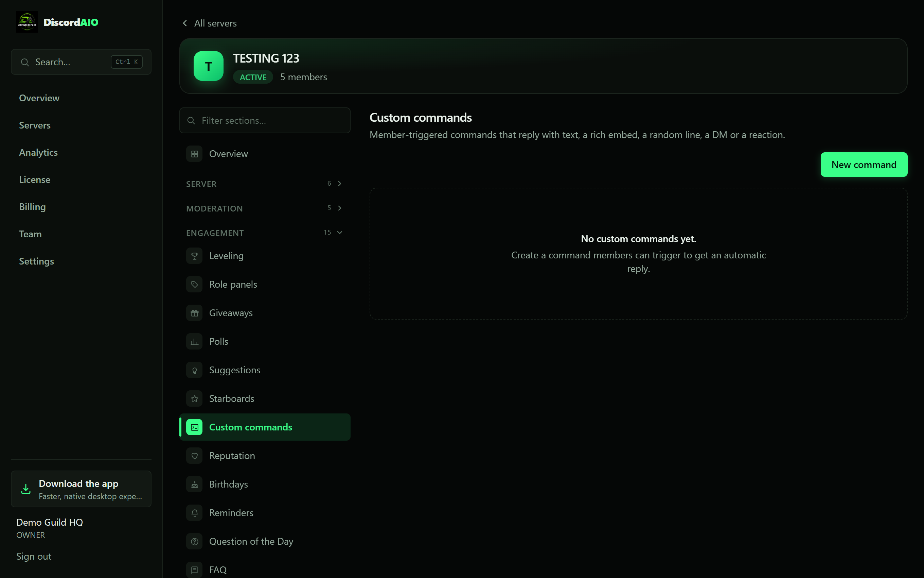Screen dimensions: 924x578
Task: Click the DiscordAIO logo icon
Action: click(x=27, y=22)
